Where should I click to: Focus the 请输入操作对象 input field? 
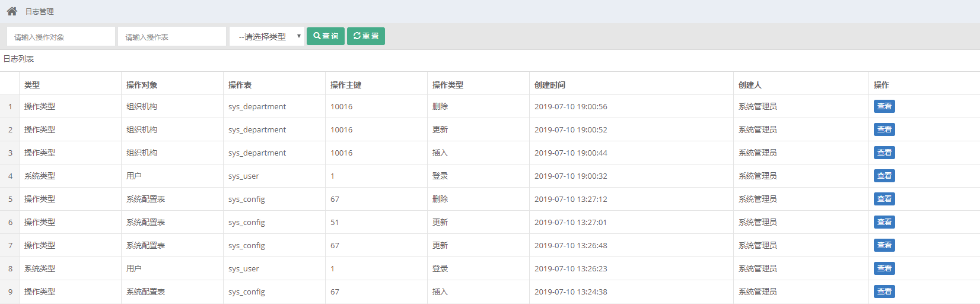(61, 36)
